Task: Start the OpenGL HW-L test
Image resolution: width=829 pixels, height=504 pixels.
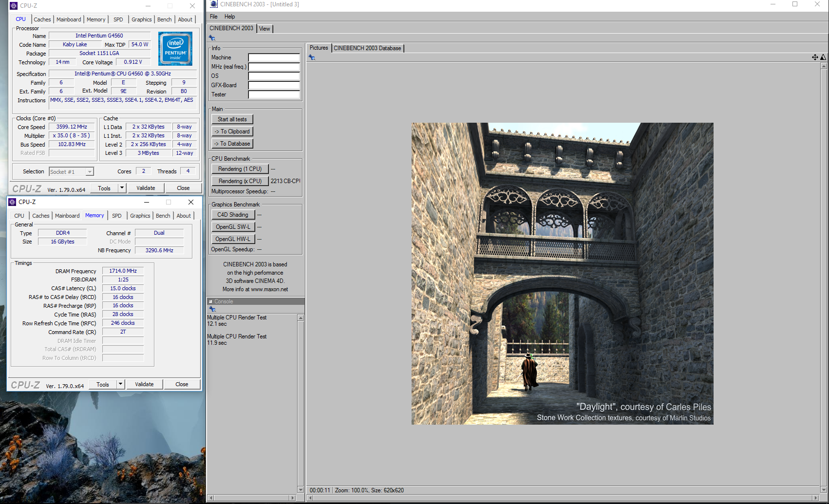Action: click(x=233, y=239)
